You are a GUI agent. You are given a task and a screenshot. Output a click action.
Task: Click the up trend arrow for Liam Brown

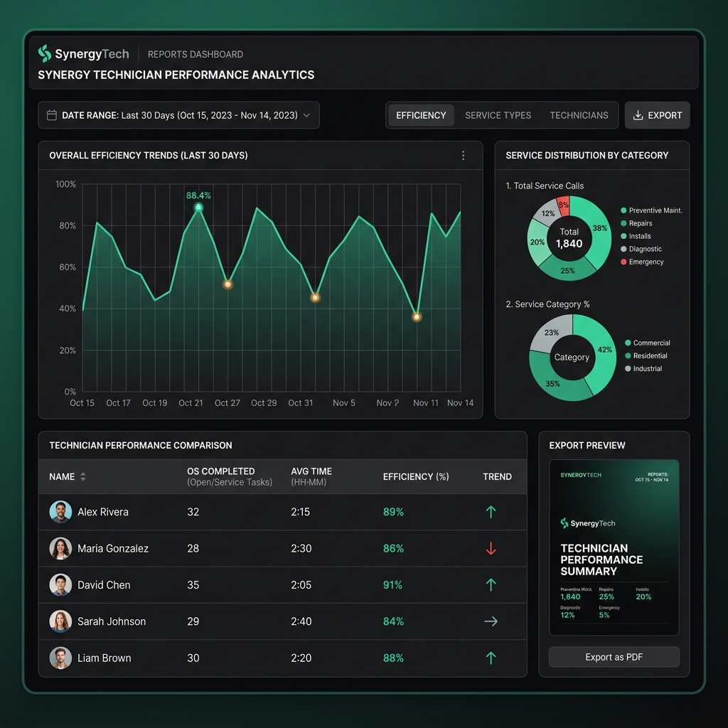(x=491, y=658)
